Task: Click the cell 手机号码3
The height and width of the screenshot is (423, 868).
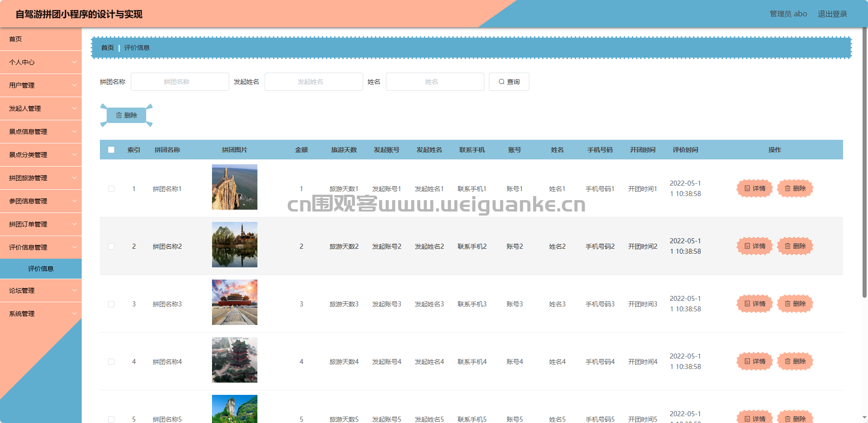Action: coord(600,304)
